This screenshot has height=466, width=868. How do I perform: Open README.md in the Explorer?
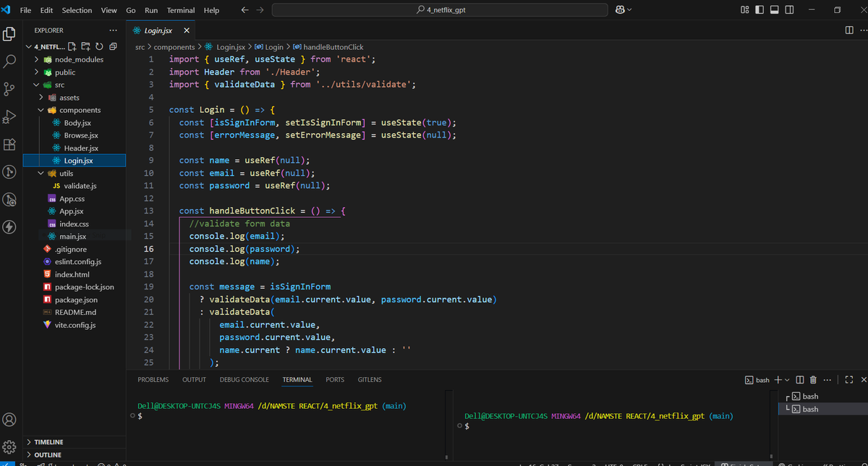click(x=75, y=313)
